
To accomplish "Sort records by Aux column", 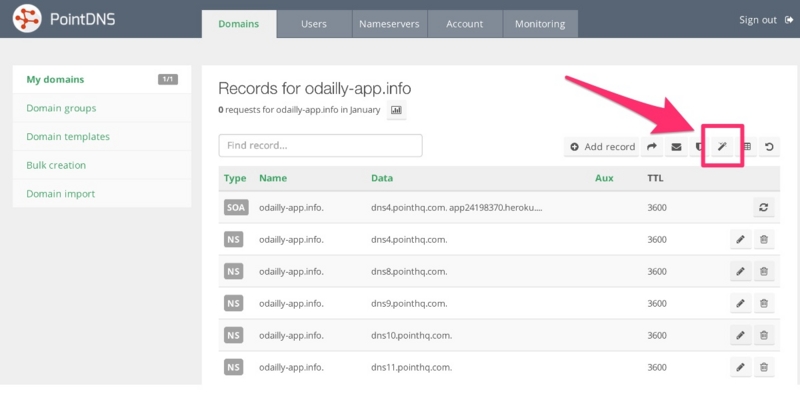I will [604, 178].
